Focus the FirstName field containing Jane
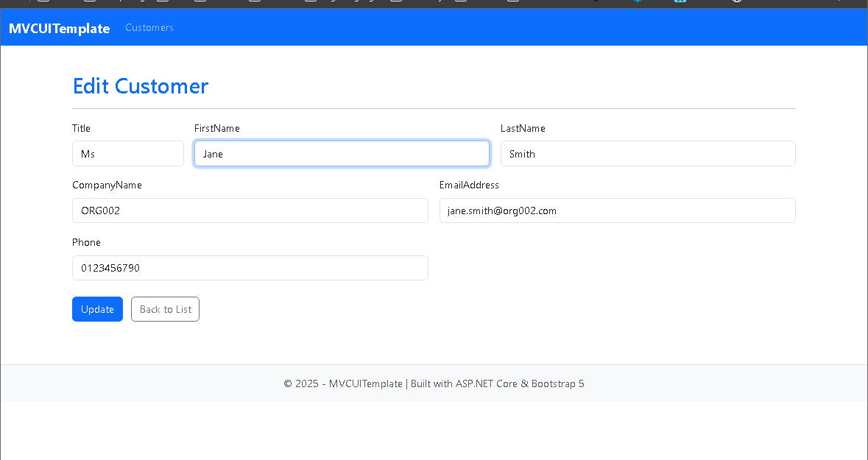 [341, 153]
